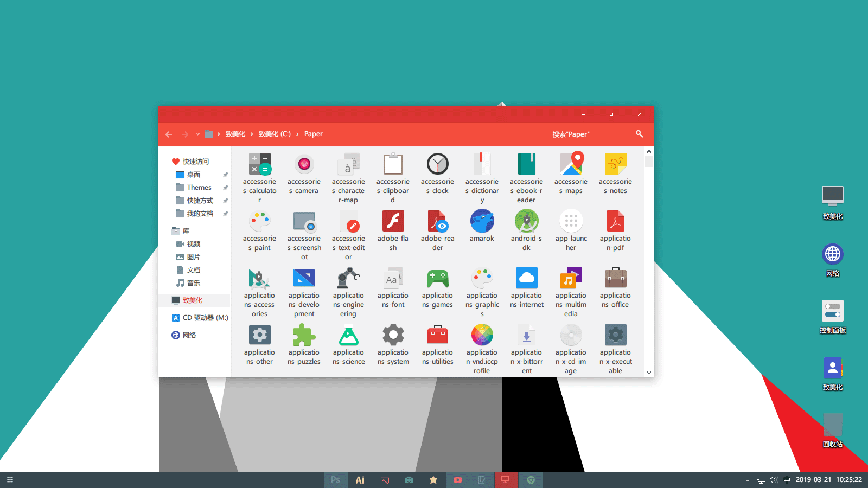The width and height of the screenshot is (868, 488).
Task: Open 我的文档 in the sidebar
Action: 195,214
